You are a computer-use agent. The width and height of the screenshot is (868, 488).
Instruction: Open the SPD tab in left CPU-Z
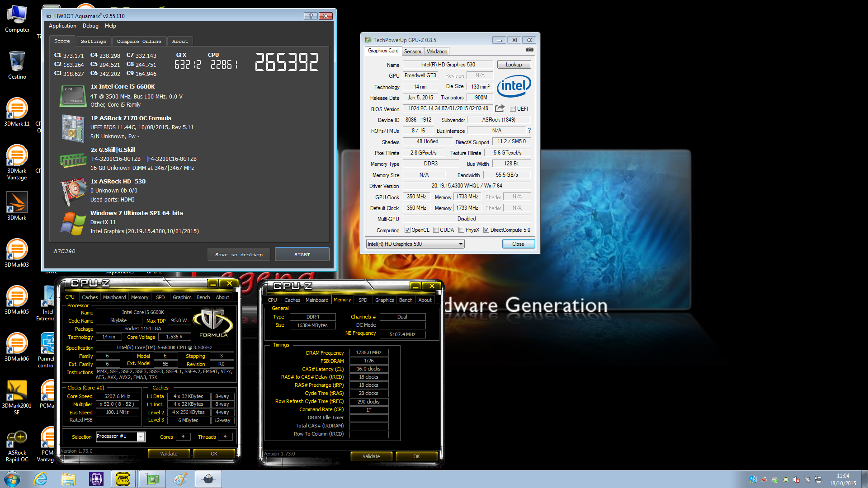(160, 297)
